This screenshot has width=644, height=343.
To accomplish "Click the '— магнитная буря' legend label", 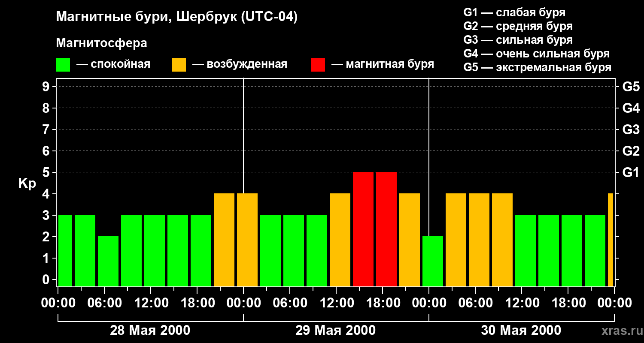I will [383, 64].
